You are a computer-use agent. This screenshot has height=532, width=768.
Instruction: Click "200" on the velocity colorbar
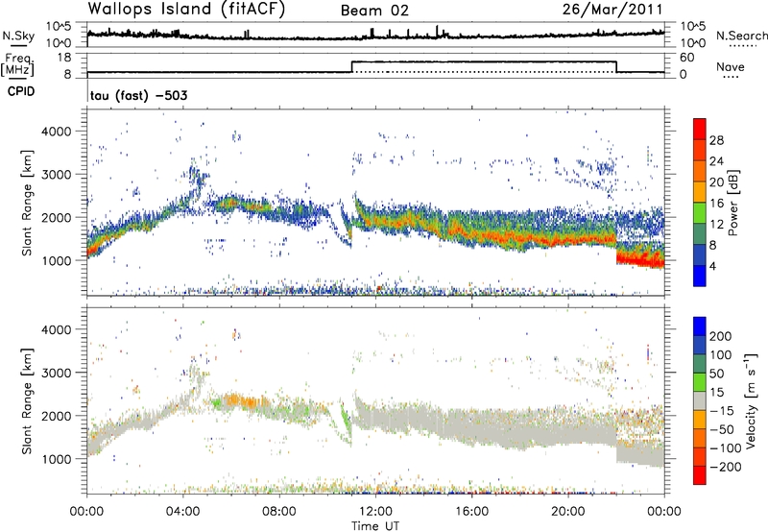[721, 336]
